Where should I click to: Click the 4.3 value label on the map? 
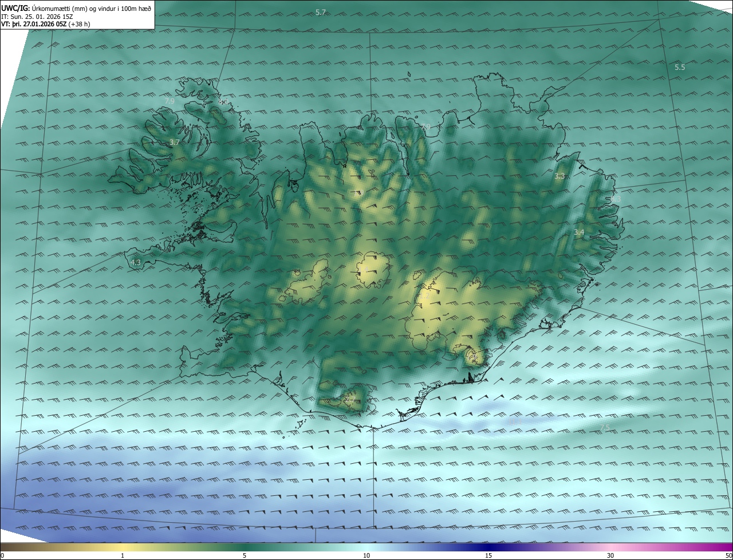(136, 263)
